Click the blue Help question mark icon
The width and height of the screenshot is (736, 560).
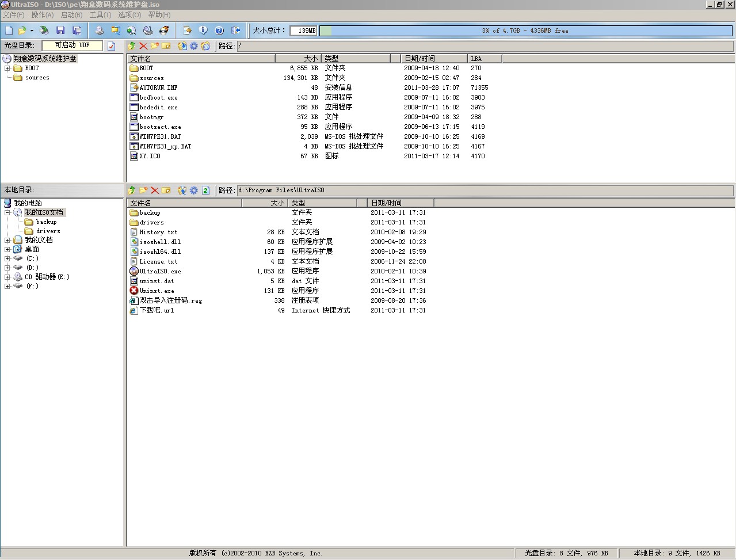(x=219, y=31)
